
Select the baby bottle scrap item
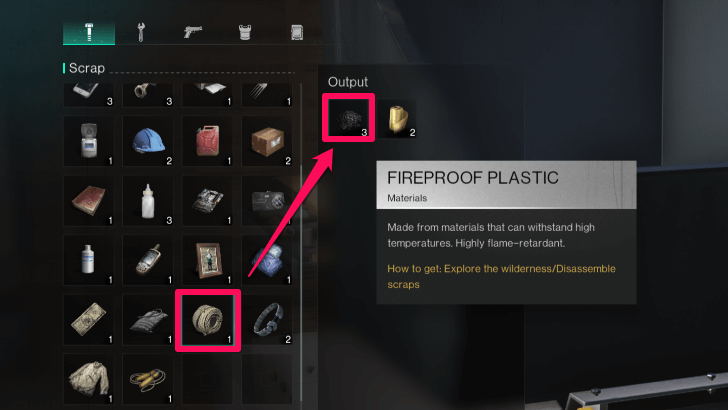pos(148,201)
